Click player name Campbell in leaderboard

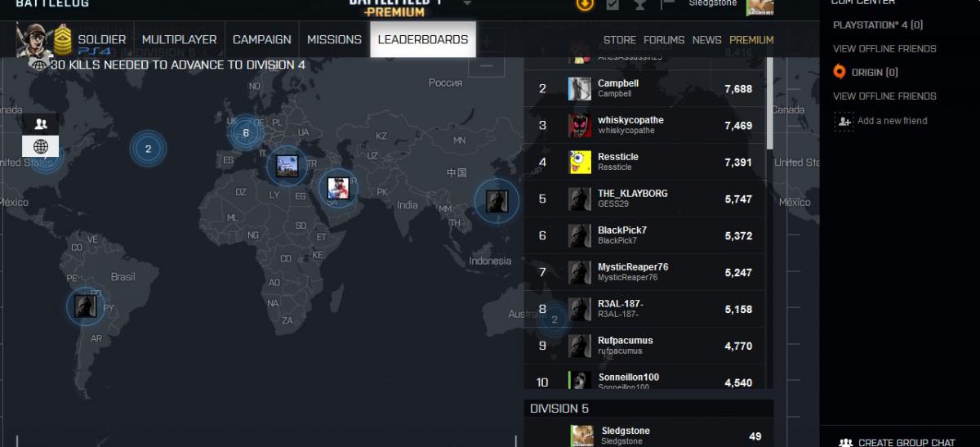(618, 83)
